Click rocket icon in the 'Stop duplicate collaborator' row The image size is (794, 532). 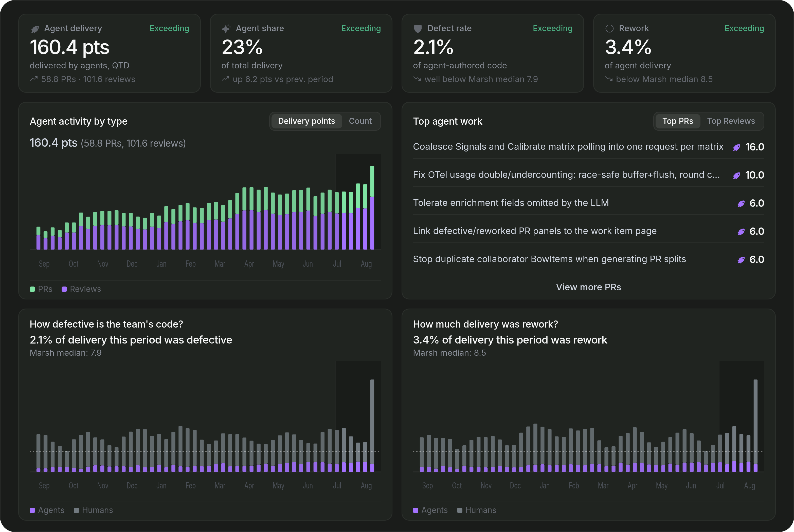(741, 260)
